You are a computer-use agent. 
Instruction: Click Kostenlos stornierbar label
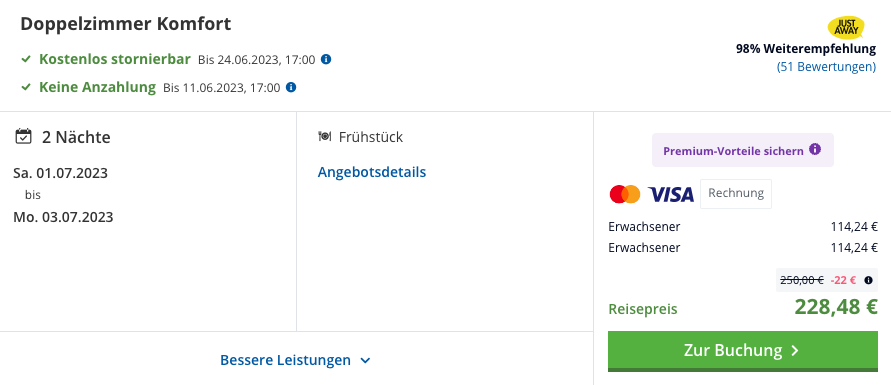tap(115, 59)
